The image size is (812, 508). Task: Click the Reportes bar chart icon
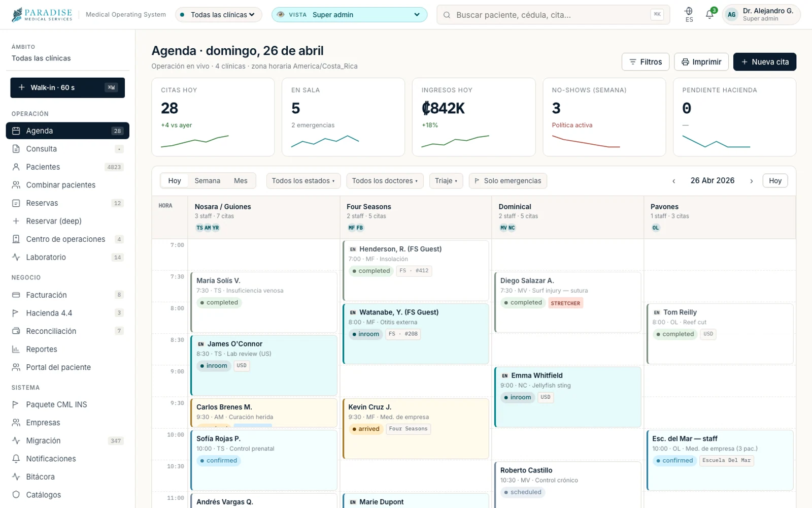coord(16,349)
